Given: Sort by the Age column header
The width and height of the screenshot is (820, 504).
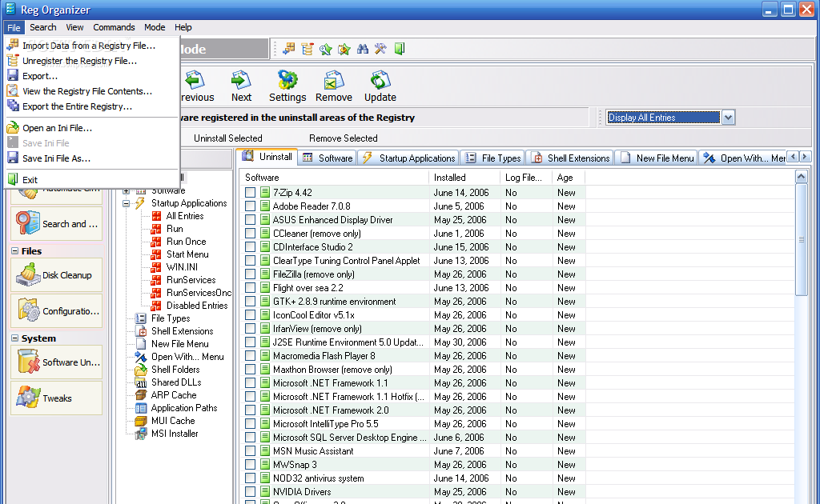Looking at the screenshot, I should coord(569,178).
